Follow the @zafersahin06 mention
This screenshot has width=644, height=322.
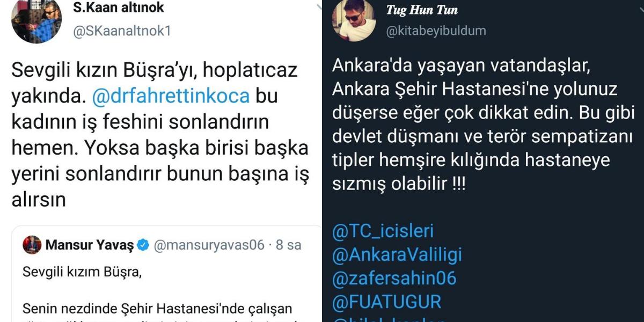(394, 278)
